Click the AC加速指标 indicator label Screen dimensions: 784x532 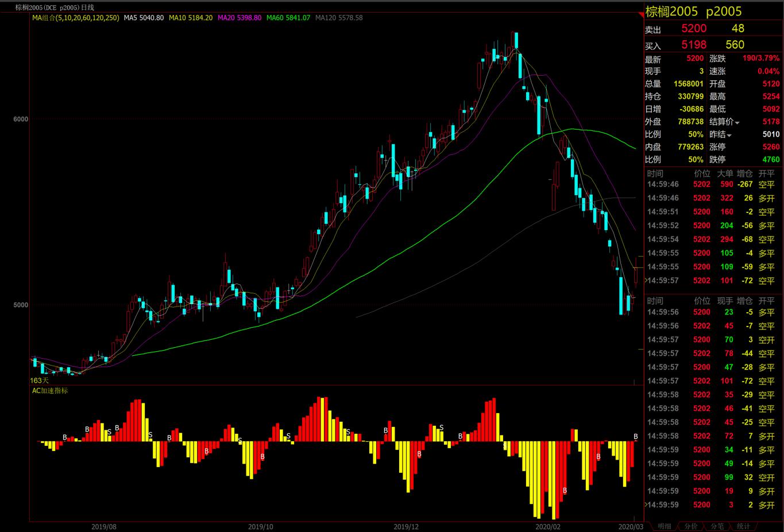tap(50, 391)
